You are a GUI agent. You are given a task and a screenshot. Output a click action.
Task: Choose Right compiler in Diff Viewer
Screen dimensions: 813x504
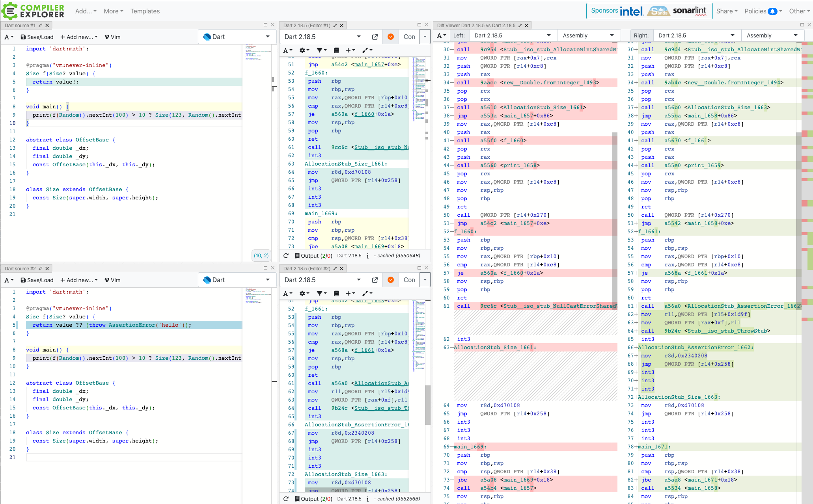[x=696, y=35]
